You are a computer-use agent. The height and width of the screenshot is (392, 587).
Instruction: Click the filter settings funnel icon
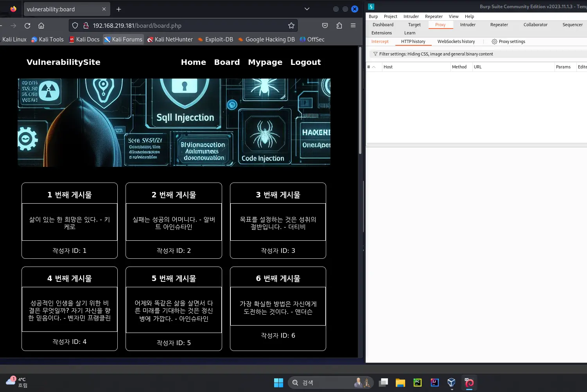click(375, 54)
